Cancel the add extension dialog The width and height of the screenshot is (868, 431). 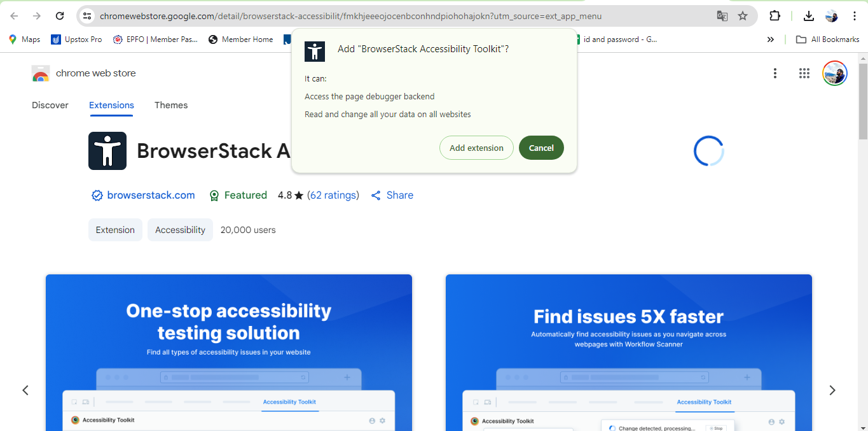coord(541,148)
